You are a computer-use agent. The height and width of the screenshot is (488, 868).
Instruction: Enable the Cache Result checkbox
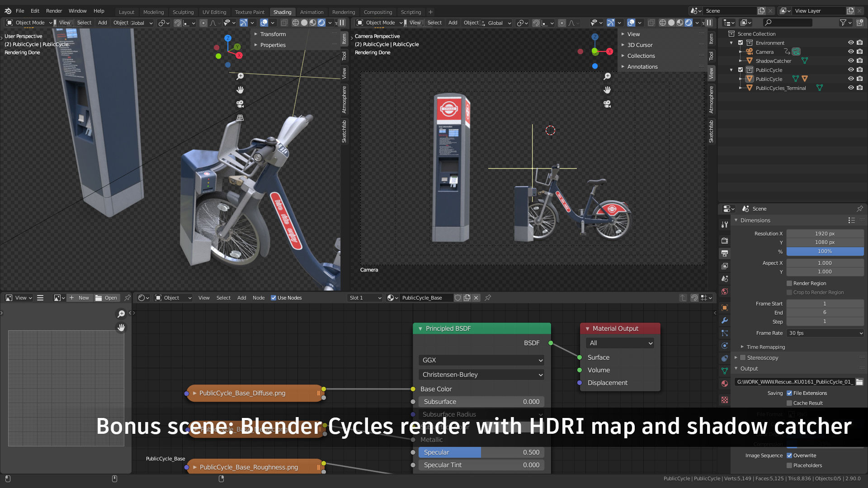point(789,403)
